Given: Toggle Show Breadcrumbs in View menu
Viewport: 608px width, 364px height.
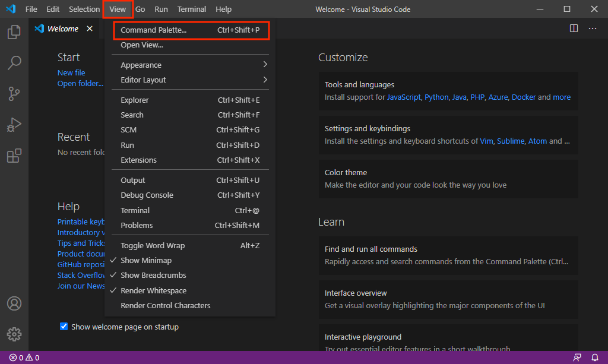Looking at the screenshot, I should (x=190, y=276).
